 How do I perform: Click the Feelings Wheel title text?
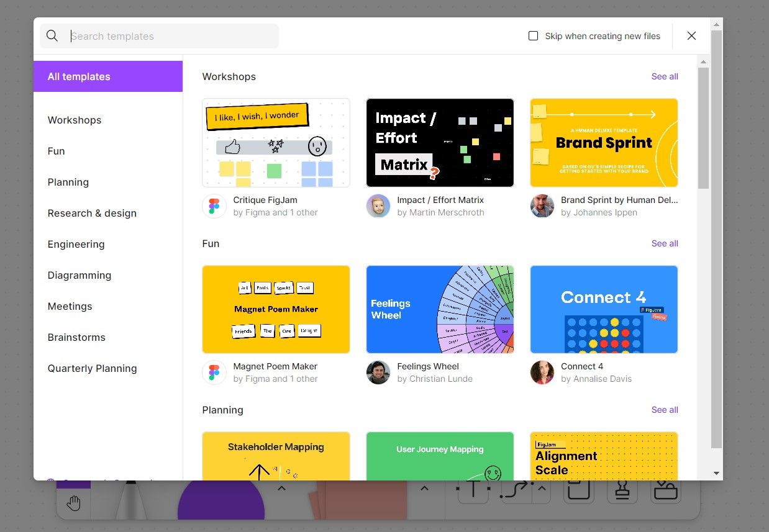pos(428,366)
